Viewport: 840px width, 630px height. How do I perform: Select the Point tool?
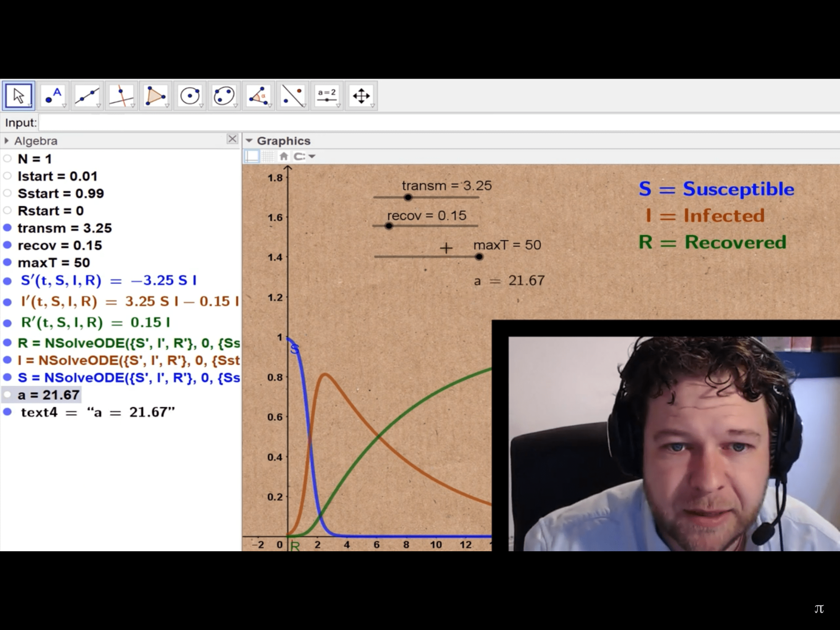(53, 96)
